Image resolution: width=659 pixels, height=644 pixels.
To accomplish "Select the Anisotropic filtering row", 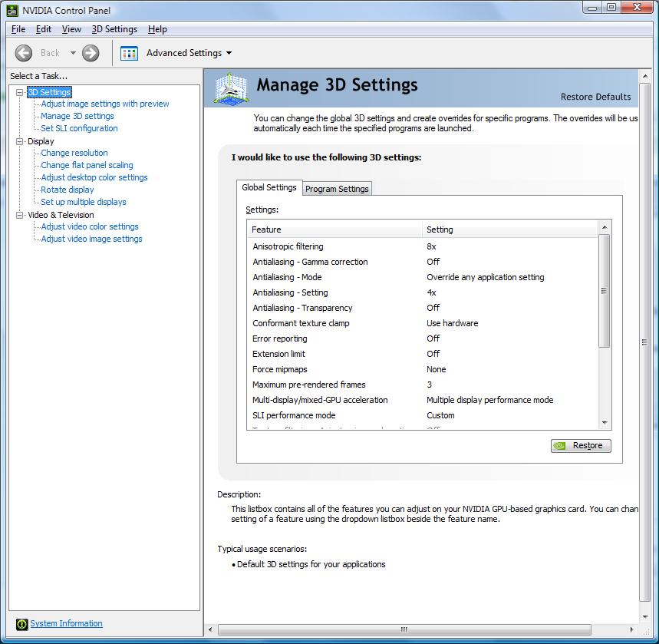I will tap(423, 246).
